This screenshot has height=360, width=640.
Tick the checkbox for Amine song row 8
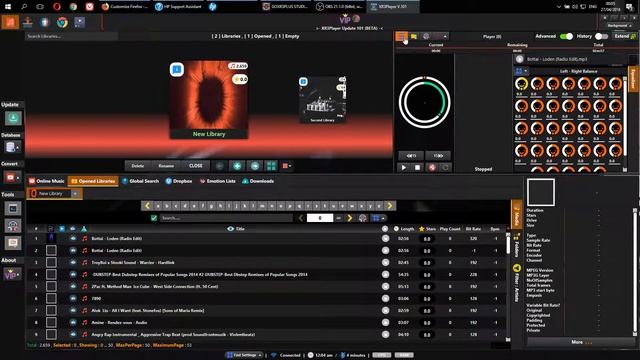tap(51, 322)
